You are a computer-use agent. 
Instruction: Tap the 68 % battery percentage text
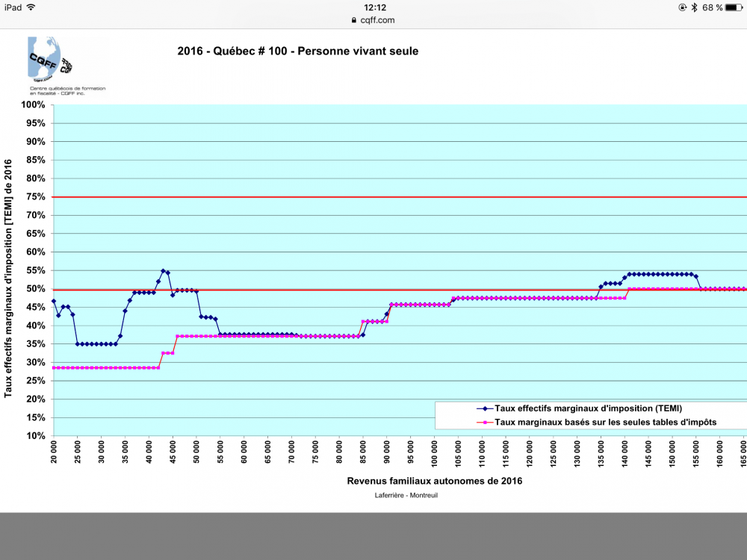[x=713, y=7]
